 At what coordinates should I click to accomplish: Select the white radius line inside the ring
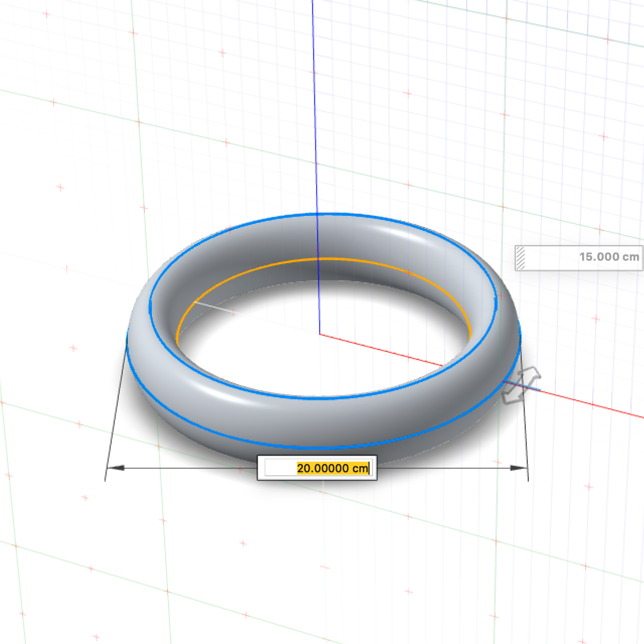click(214, 307)
